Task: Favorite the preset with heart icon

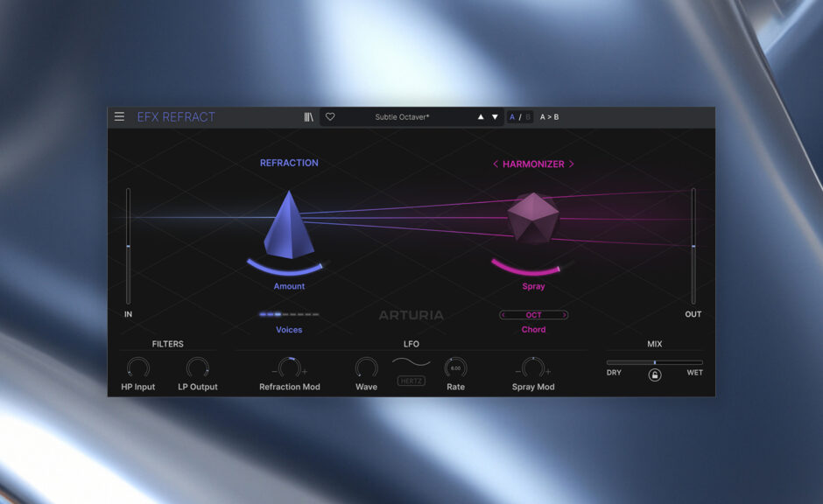Action: pyautogui.click(x=330, y=116)
